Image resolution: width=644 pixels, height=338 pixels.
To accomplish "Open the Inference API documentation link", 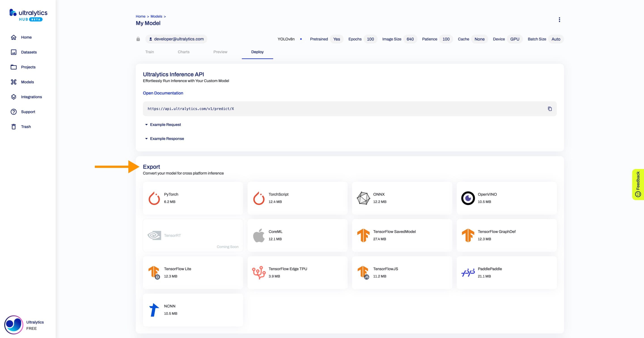I will (x=163, y=93).
